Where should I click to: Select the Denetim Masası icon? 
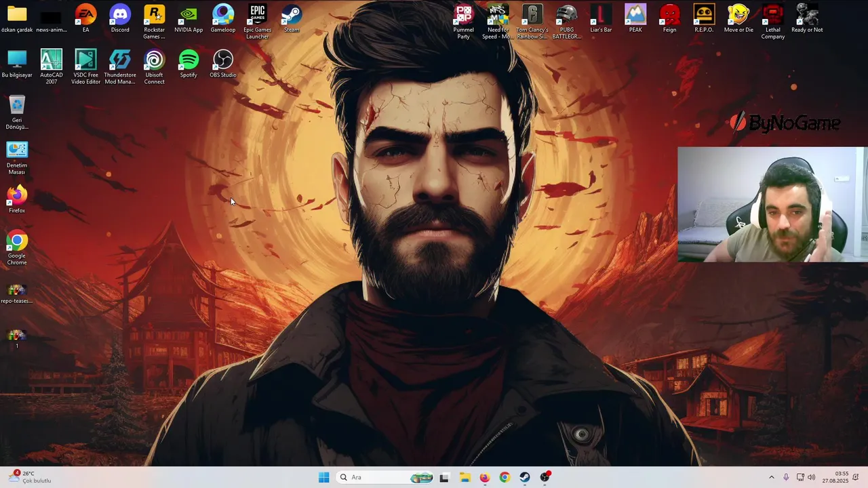(x=17, y=157)
